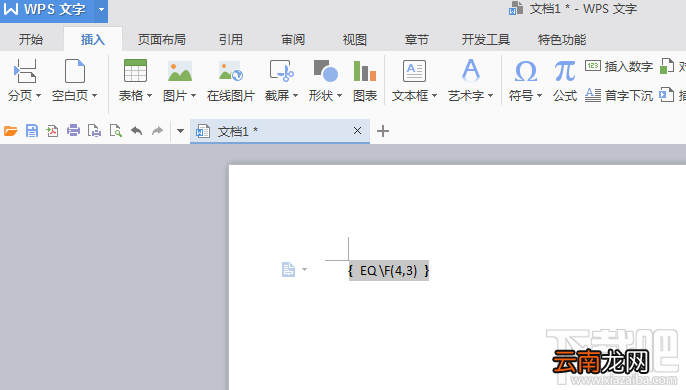Insert a Blank Page (空白页) icon
The image size is (686, 390).
pyautogui.click(x=74, y=71)
